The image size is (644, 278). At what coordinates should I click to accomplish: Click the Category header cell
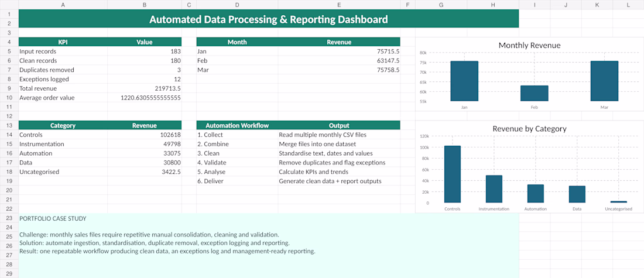(x=63, y=126)
